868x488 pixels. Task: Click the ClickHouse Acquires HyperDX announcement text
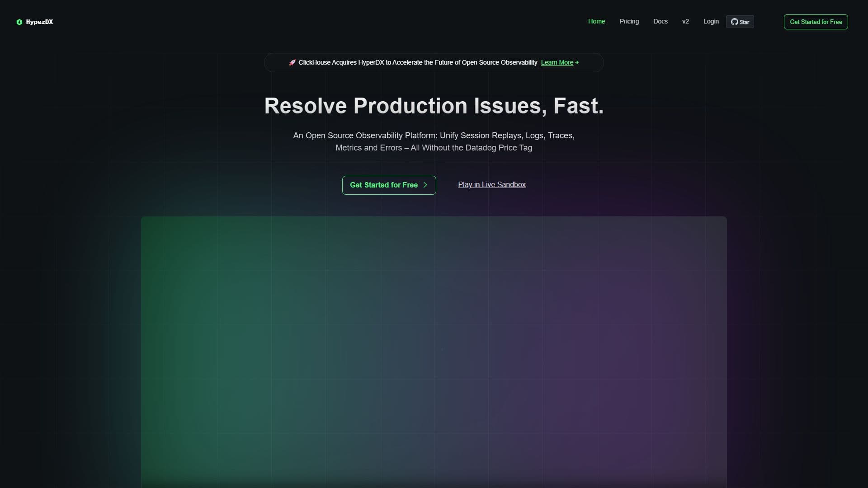[418, 62]
